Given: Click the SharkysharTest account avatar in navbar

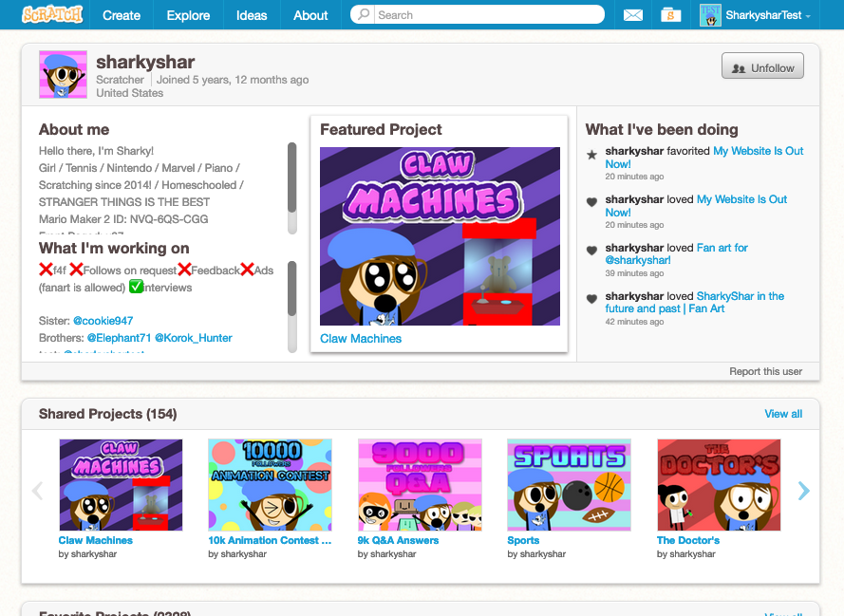Looking at the screenshot, I should point(710,15).
